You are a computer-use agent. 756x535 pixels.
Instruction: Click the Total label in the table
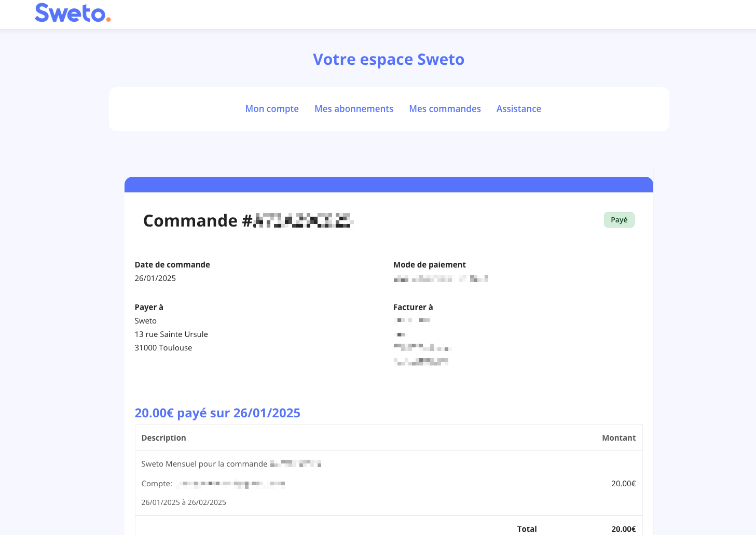[527, 529]
